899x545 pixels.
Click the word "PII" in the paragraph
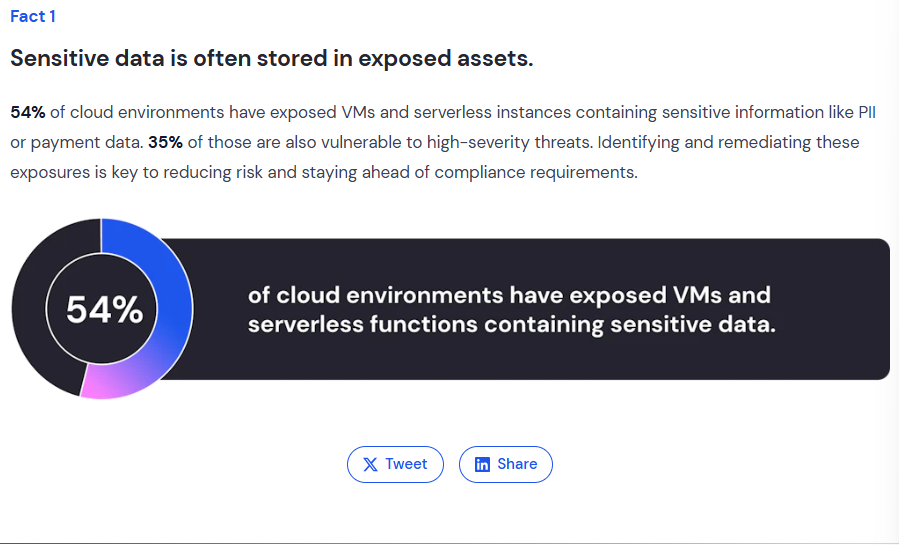[x=864, y=112]
